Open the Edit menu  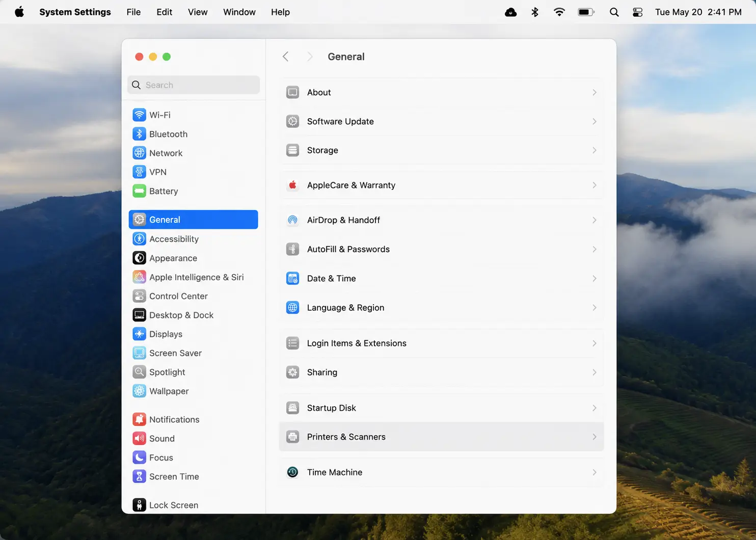click(x=164, y=12)
